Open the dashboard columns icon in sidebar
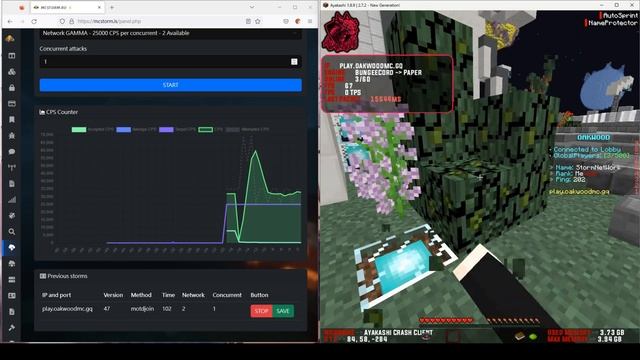640x360 pixels. (x=12, y=56)
